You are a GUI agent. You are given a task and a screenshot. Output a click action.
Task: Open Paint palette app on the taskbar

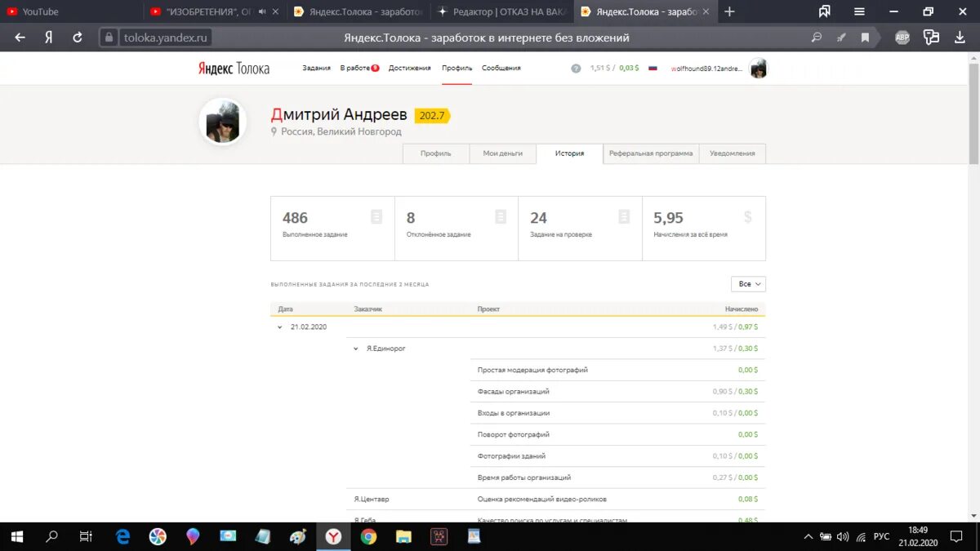tap(298, 536)
